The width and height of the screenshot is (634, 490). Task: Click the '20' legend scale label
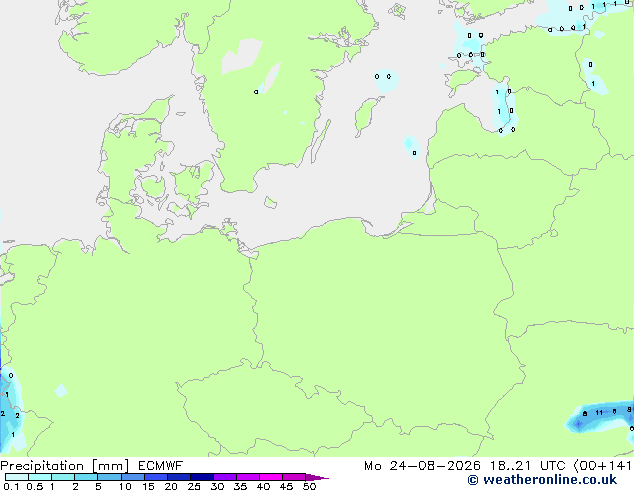(x=171, y=486)
